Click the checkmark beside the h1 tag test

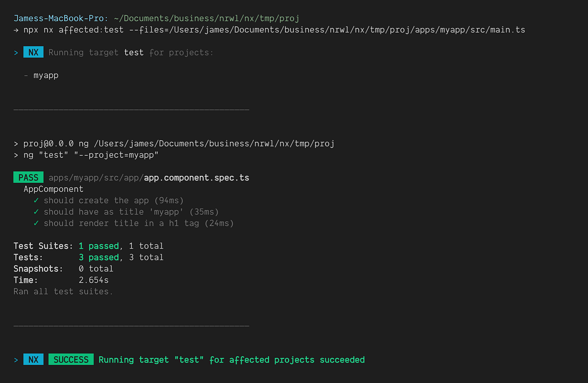35,223
